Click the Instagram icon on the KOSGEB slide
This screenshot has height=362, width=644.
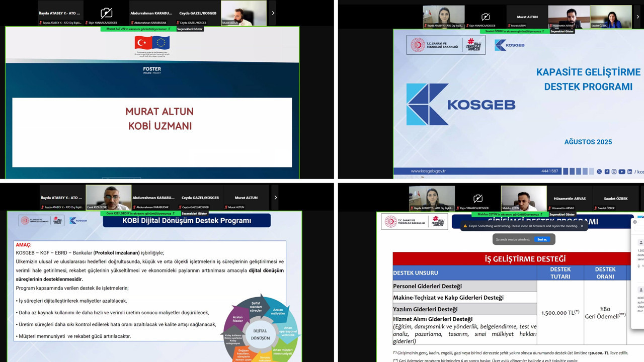[x=614, y=171]
